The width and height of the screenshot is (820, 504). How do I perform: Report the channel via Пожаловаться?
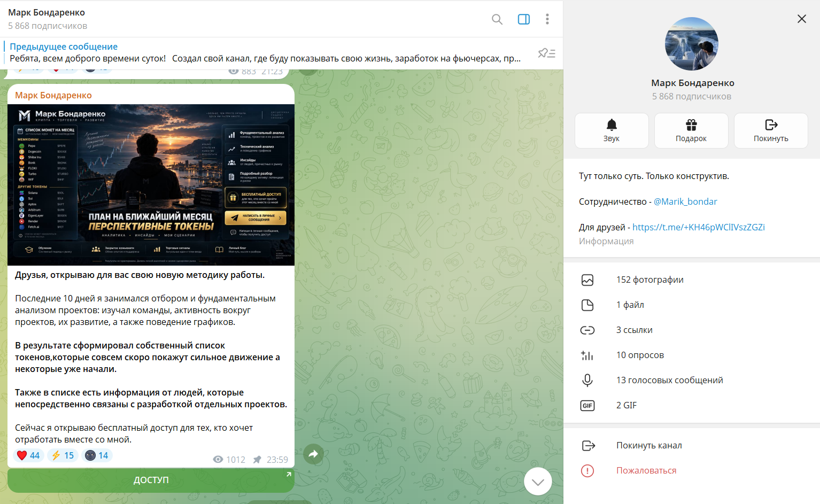pyautogui.click(x=692, y=470)
